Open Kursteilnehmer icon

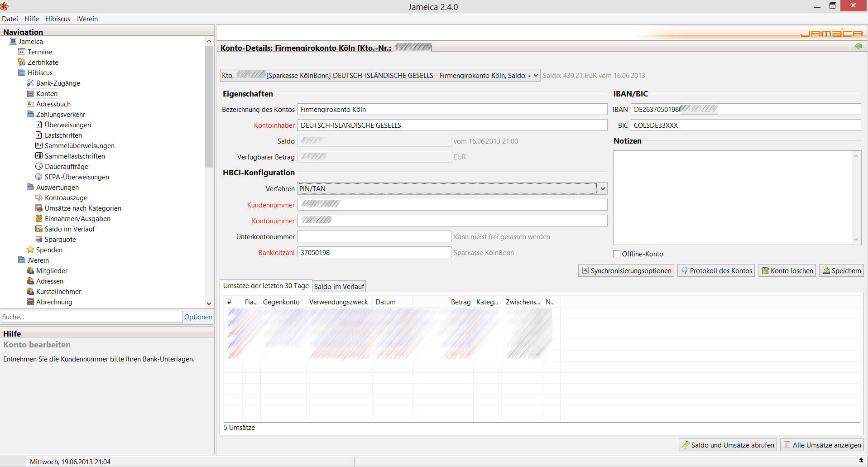tap(30, 291)
